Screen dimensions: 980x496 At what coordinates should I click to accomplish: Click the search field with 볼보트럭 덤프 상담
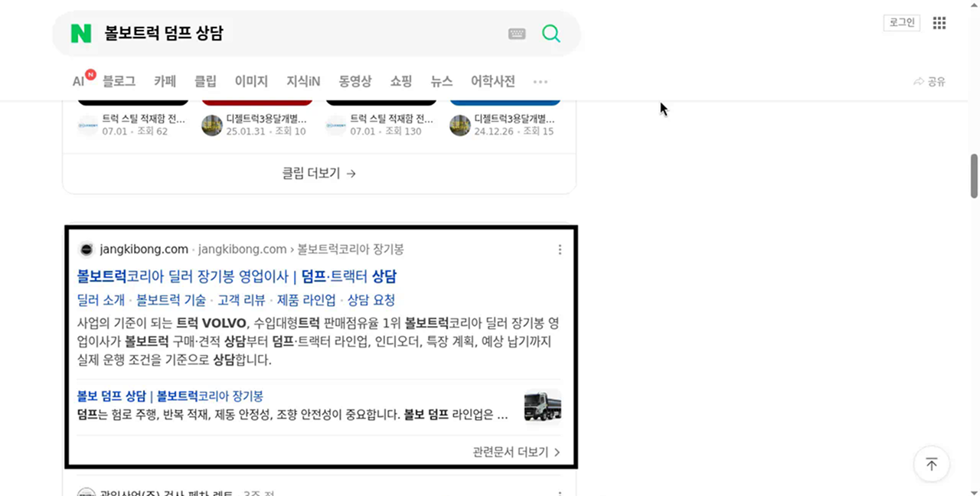(x=299, y=34)
